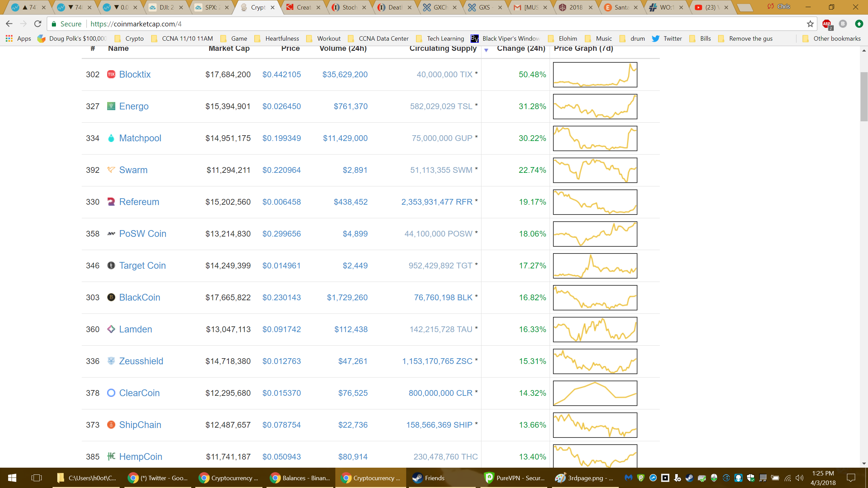Click the HempCoin logo icon

[x=111, y=457]
